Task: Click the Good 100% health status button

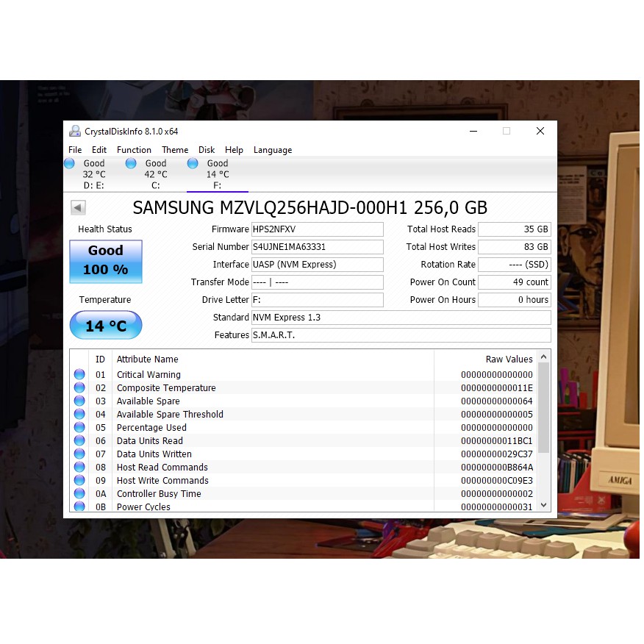Action: [x=105, y=260]
